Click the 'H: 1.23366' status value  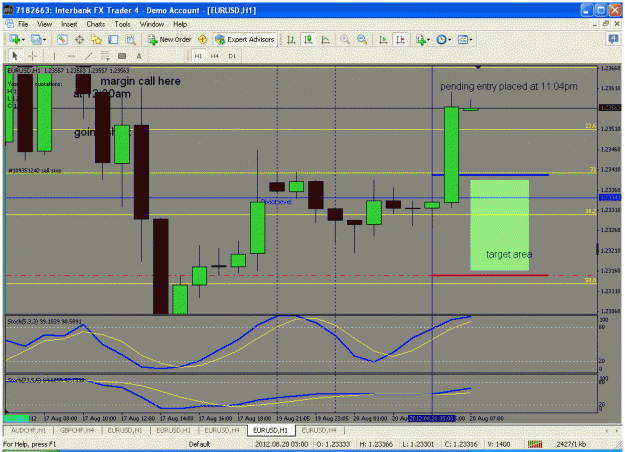376,444
